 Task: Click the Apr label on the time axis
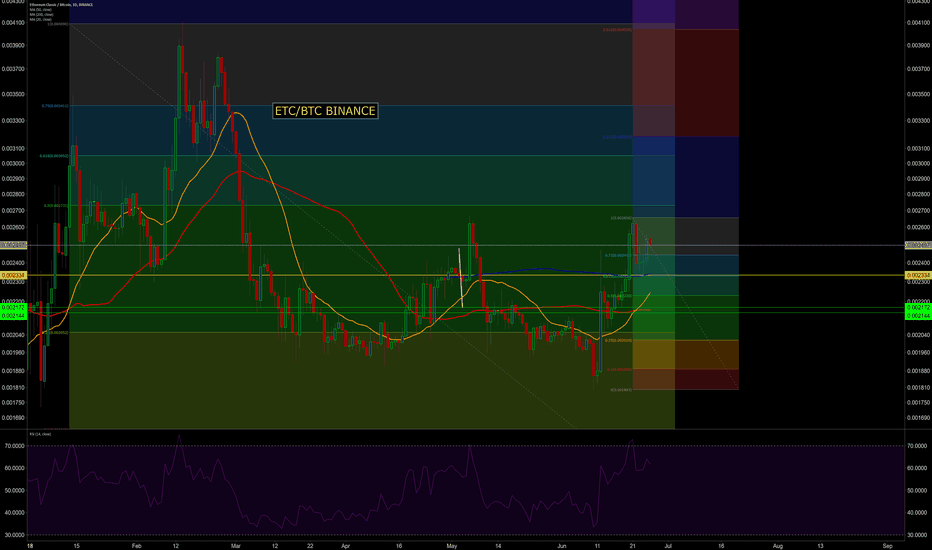346,545
